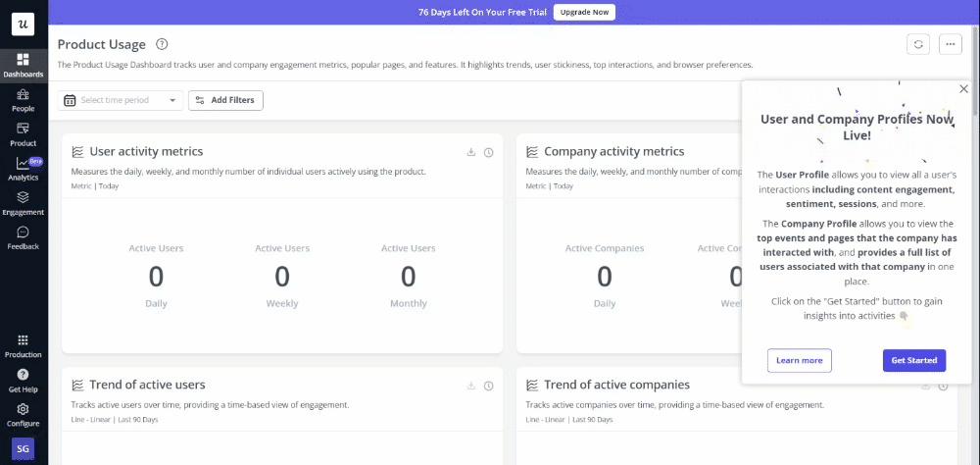Open Configure settings in sidebar
Screen dimensions: 980x465
tap(23, 413)
